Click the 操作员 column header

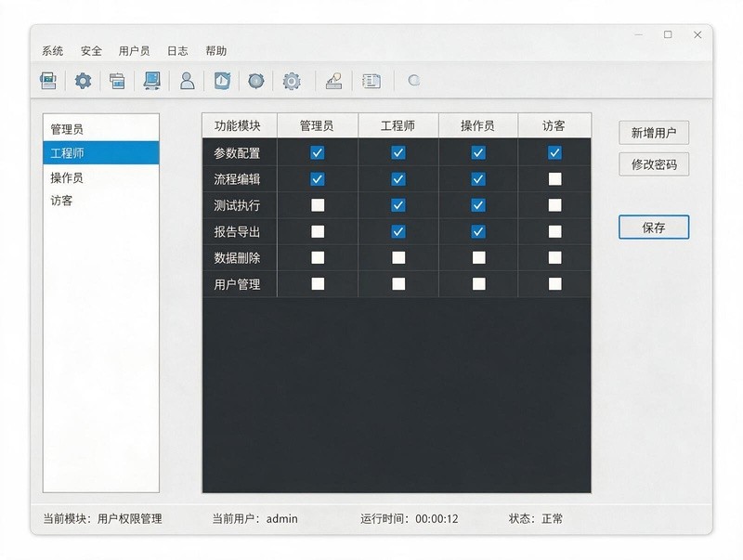(x=478, y=125)
